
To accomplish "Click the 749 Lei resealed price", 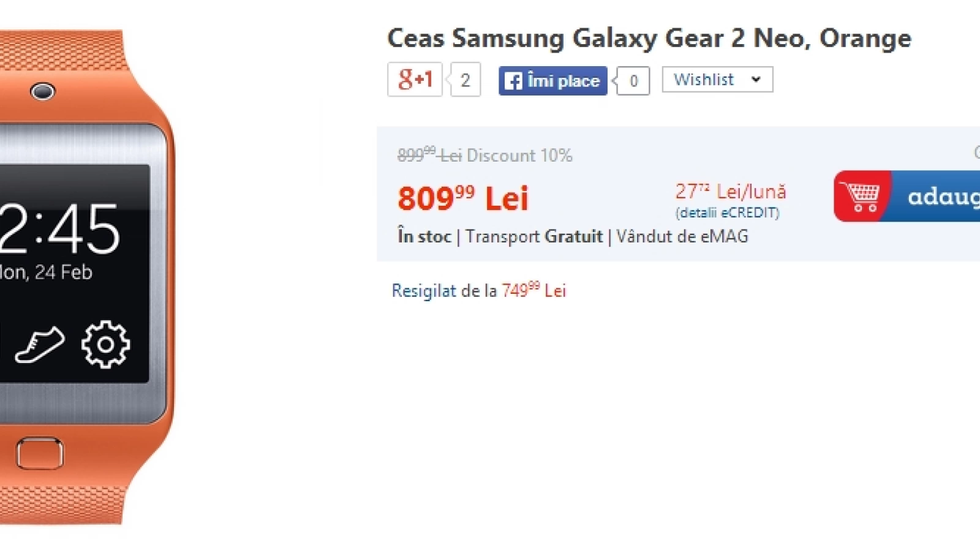I will (x=533, y=290).
